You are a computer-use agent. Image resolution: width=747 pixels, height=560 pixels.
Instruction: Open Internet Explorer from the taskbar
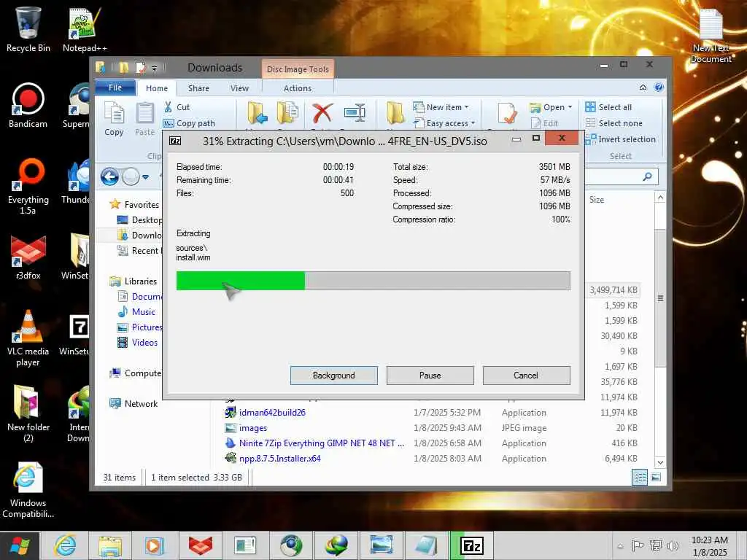(65, 545)
